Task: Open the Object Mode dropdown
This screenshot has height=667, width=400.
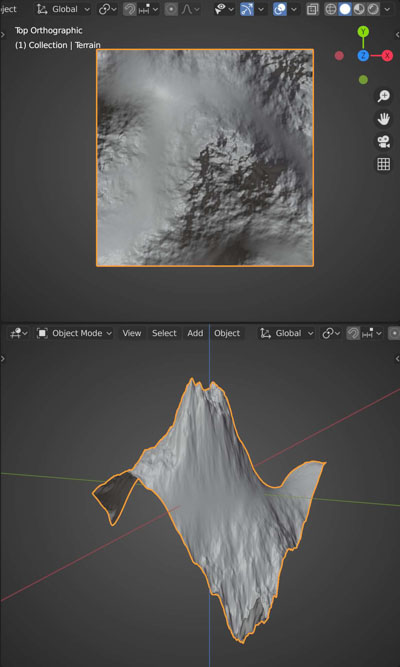Action: click(74, 333)
